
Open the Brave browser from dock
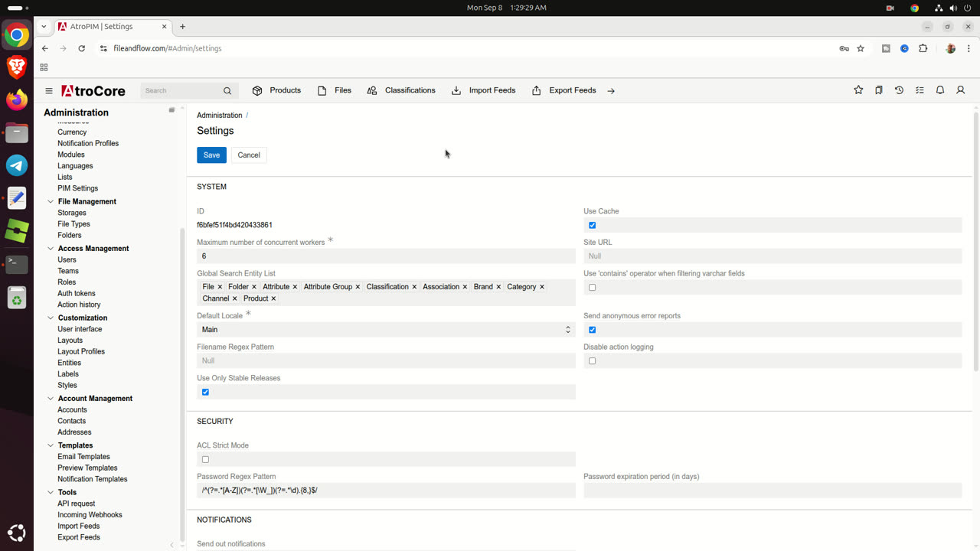click(x=17, y=67)
